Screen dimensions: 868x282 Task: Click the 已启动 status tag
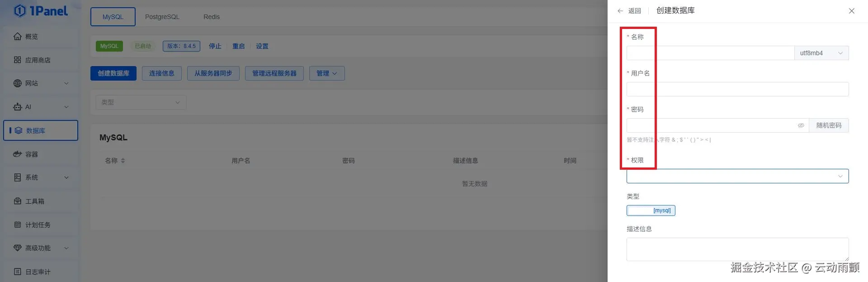(x=143, y=46)
